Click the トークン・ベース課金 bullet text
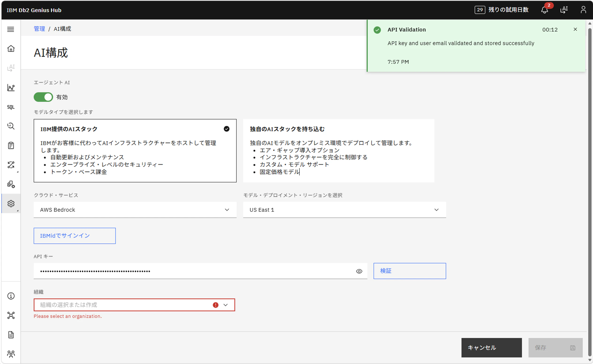The height and width of the screenshot is (364, 593). [79, 172]
